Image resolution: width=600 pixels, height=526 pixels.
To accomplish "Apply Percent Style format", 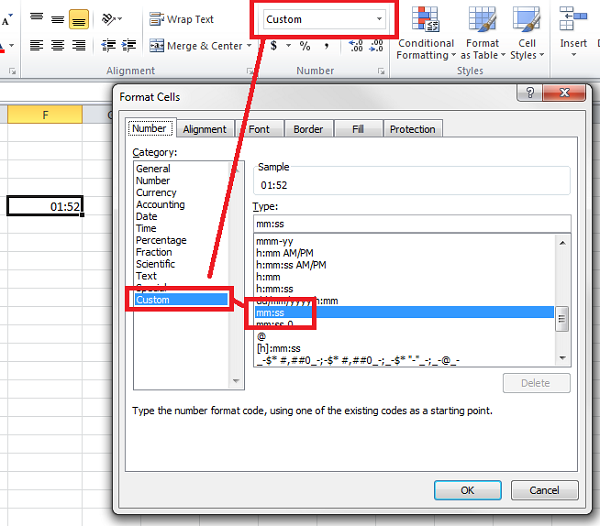I will [305, 46].
